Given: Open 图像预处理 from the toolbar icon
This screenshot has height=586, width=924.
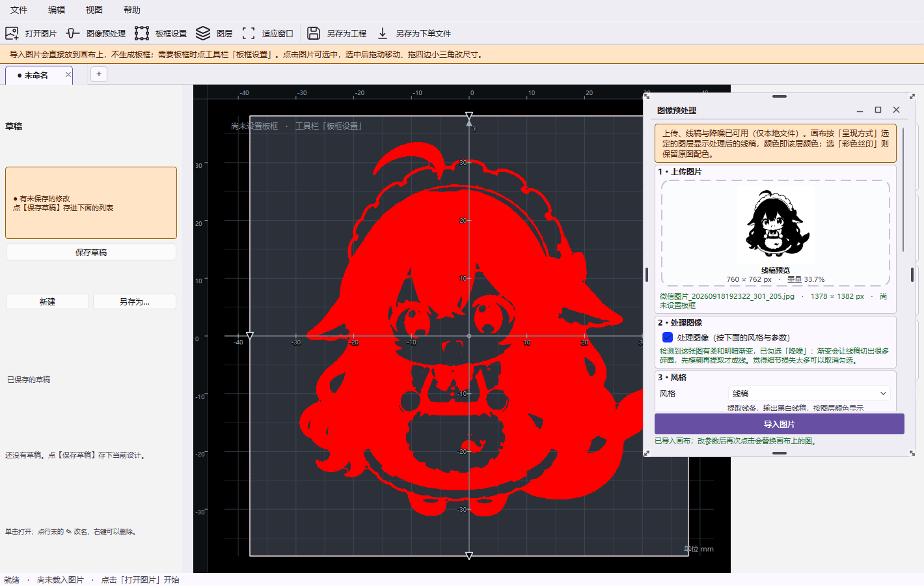Looking at the screenshot, I should [73, 33].
